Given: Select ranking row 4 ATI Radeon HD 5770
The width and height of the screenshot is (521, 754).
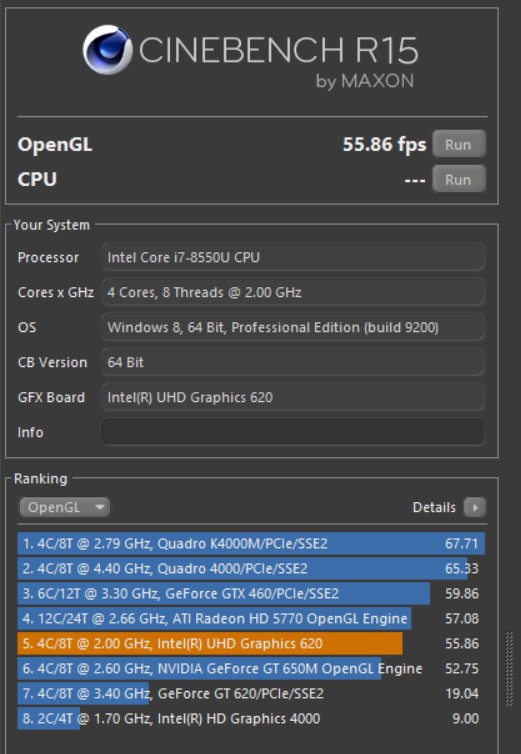Looking at the screenshot, I should click(x=251, y=619).
